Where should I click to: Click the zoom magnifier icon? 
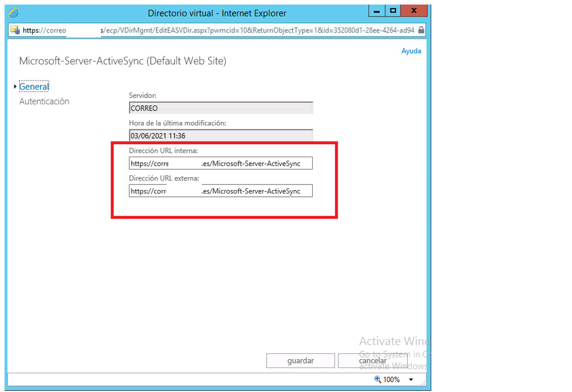click(x=377, y=380)
